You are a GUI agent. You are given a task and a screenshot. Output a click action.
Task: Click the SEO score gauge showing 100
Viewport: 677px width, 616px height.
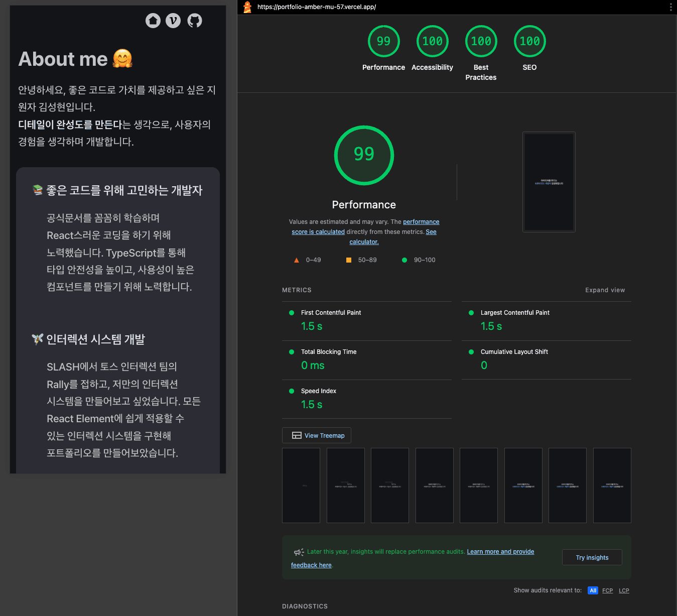(529, 41)
